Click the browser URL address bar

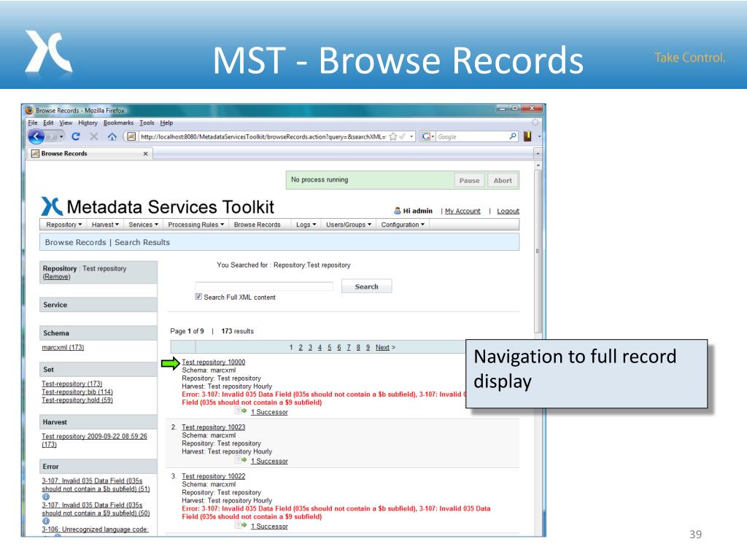[263, 136]
